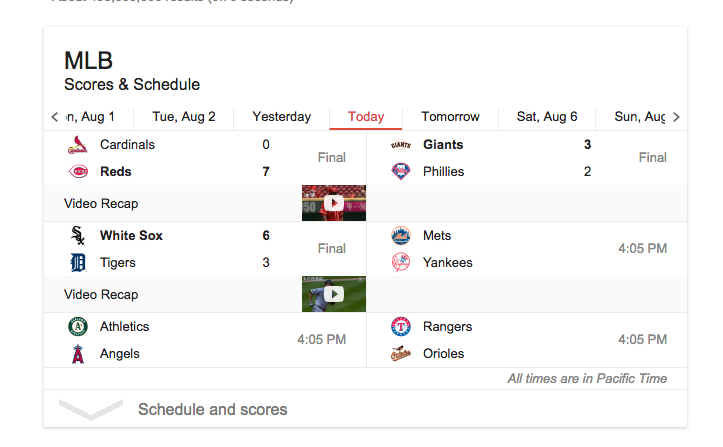723x447 pixels.
Task: Expand the Schedule and scores section
Action: pos(212,409)
